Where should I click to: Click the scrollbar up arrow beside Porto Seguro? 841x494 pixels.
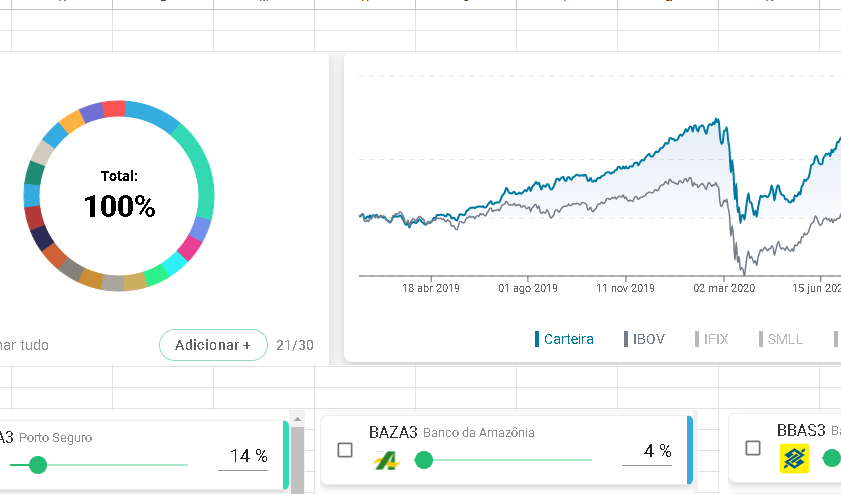click(297, 418)
